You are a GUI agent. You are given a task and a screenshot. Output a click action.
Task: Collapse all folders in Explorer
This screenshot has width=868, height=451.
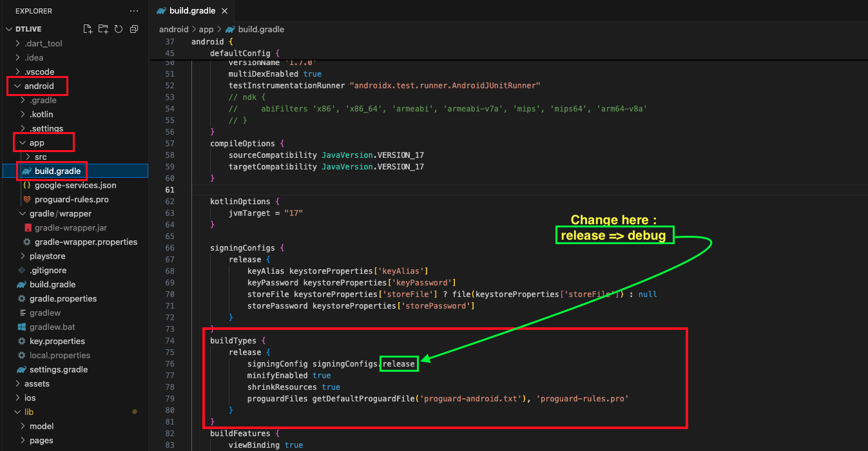point(134,29)
